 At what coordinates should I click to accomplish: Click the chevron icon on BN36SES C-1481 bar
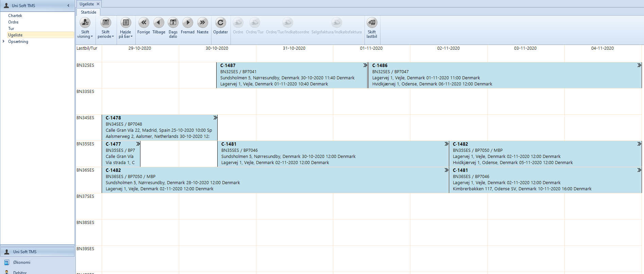[639, 170]
